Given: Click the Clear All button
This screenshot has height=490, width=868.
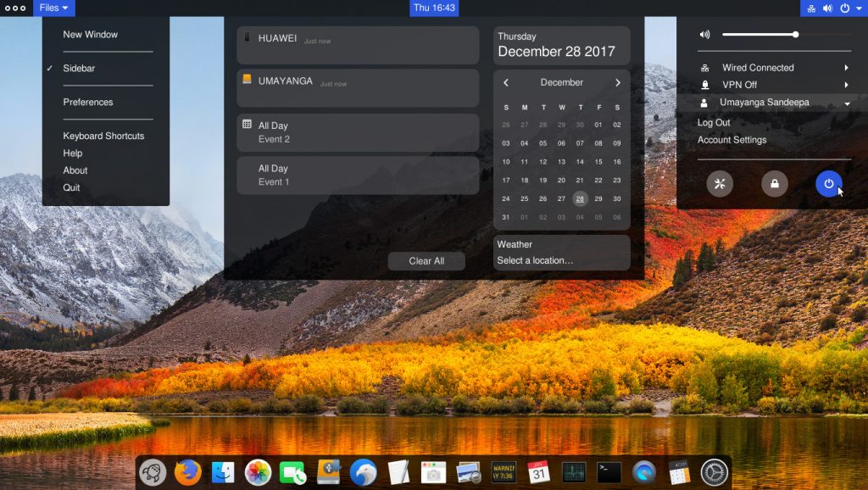Looking at the screenshot, I should pyautogui.click(x=426, y=261).
